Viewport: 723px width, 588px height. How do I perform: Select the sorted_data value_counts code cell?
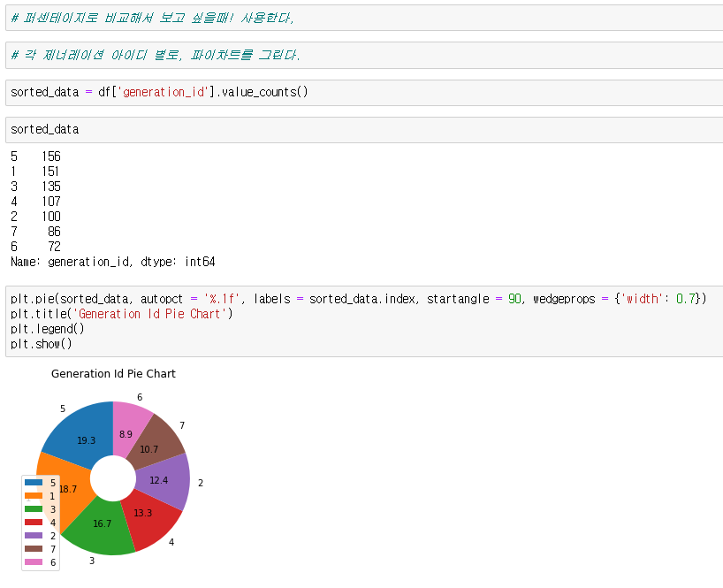[364, 92]
